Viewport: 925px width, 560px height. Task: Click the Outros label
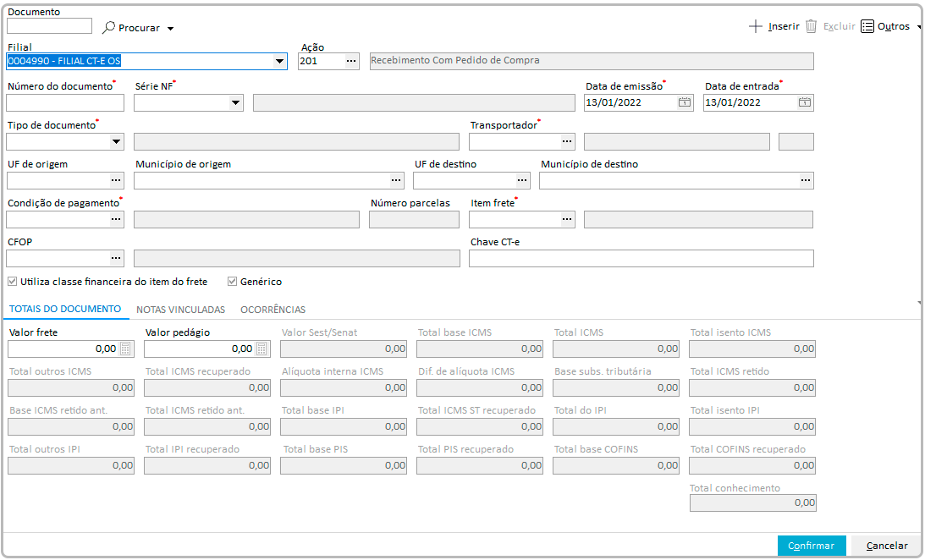point(894,26)
